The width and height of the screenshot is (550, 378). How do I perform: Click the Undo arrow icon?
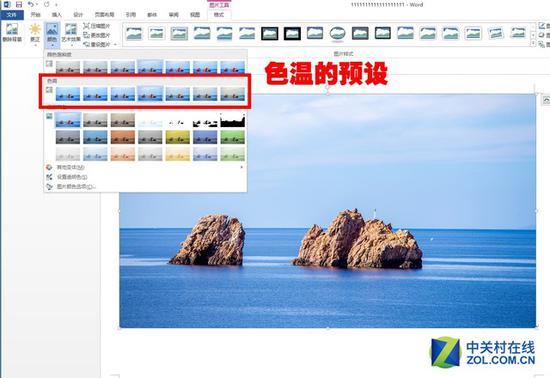click(x=31, y=5)
